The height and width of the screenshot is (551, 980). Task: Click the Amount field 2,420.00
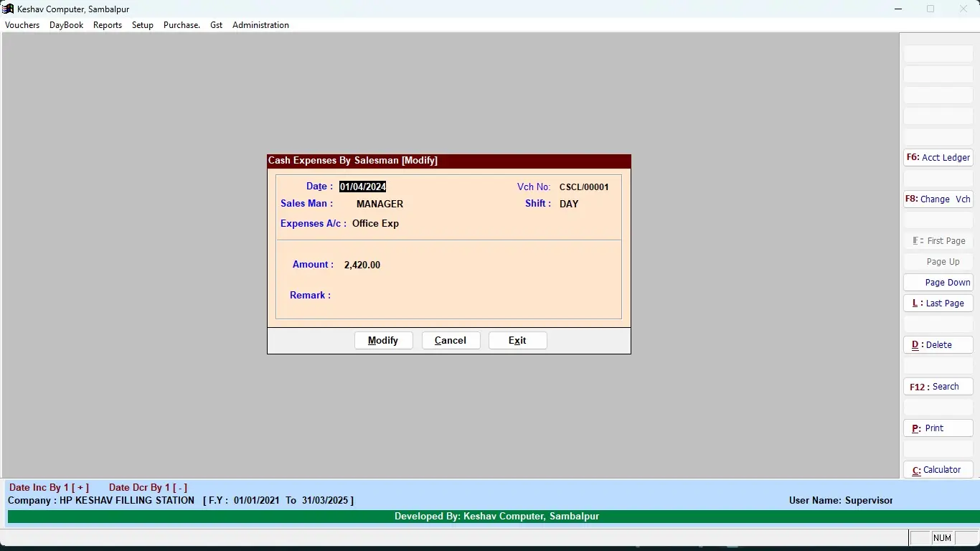pos(362,265)
